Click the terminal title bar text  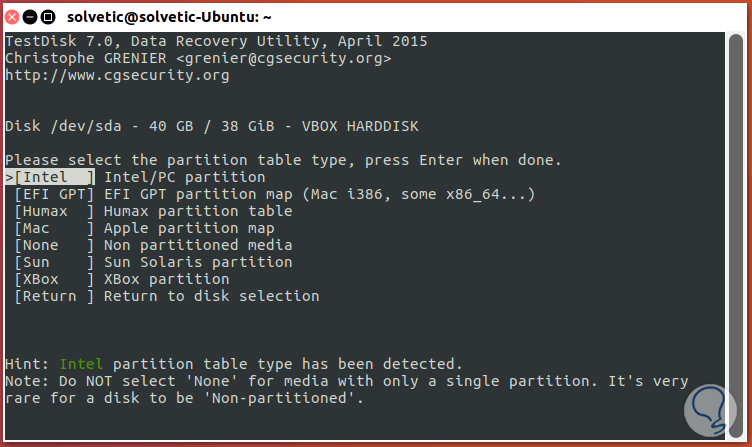point(170,16)
